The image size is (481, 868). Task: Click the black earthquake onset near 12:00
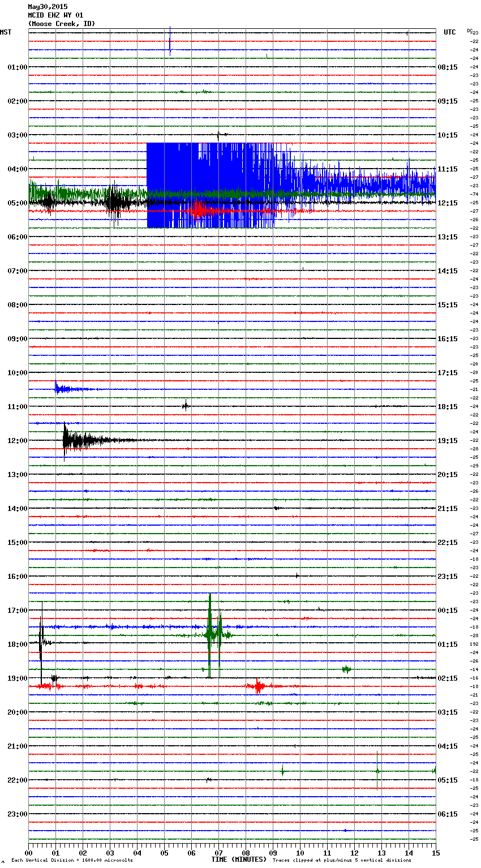(x=66, y=440)
